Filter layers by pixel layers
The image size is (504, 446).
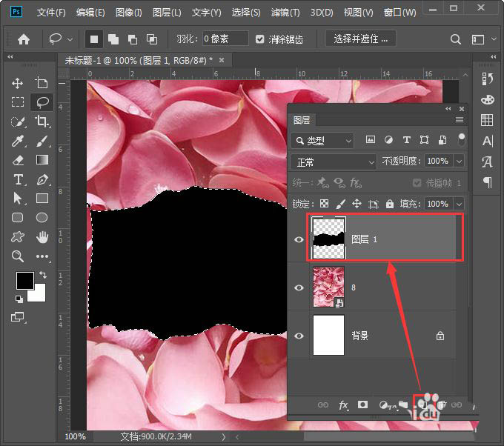point(371,139)
